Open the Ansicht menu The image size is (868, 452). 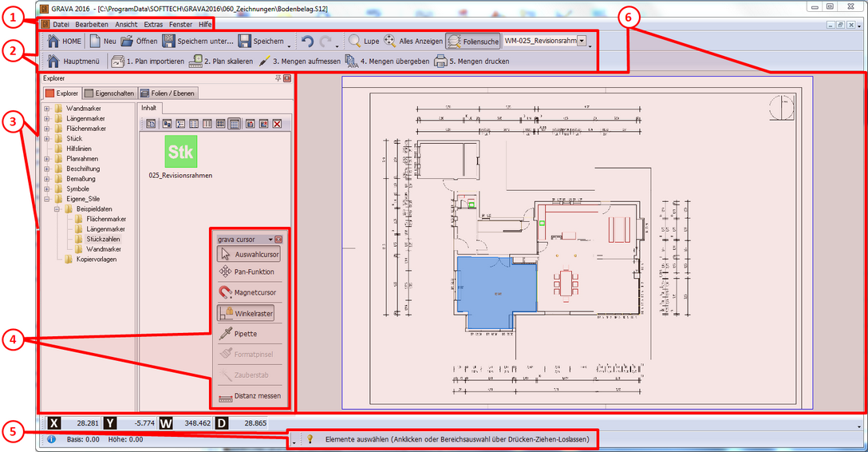tap(126, 25)
